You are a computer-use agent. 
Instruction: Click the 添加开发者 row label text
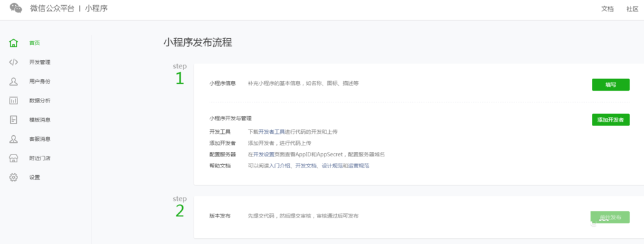pyautogui.click(x=223, y=144)
